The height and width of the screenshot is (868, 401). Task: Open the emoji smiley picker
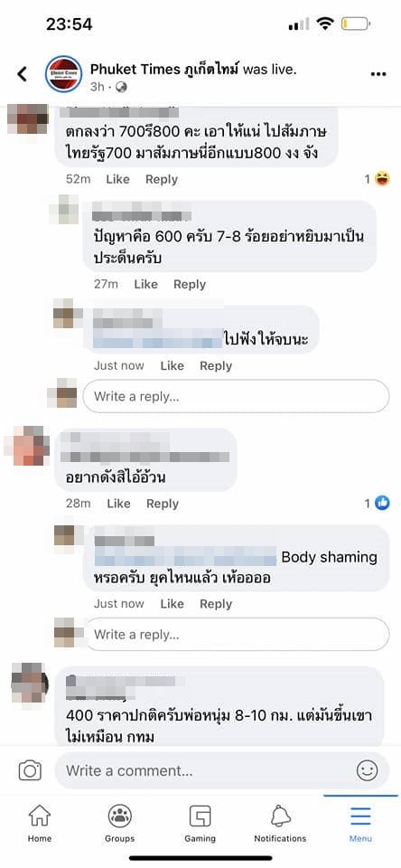coord(368,770)
